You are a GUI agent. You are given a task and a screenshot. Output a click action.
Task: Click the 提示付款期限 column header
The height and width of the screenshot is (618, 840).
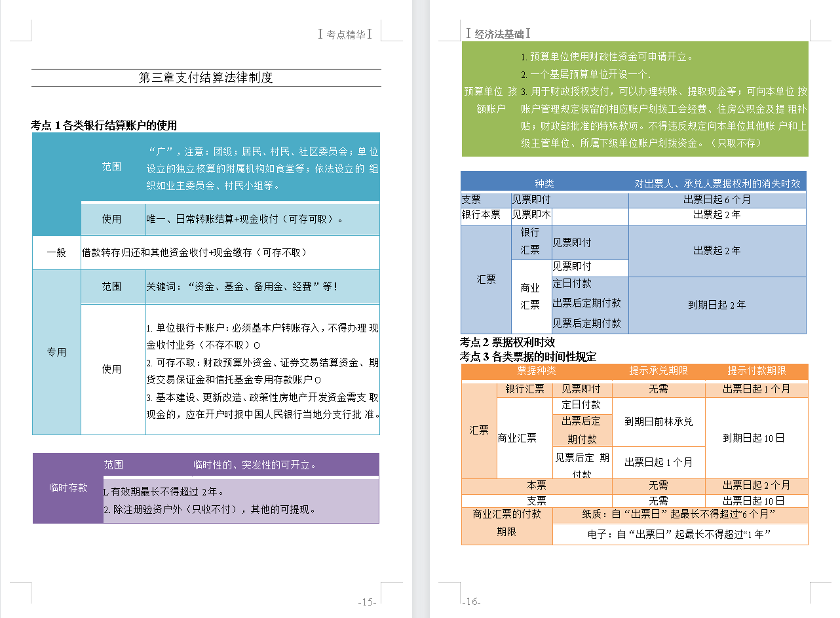(x=756, y=370)
